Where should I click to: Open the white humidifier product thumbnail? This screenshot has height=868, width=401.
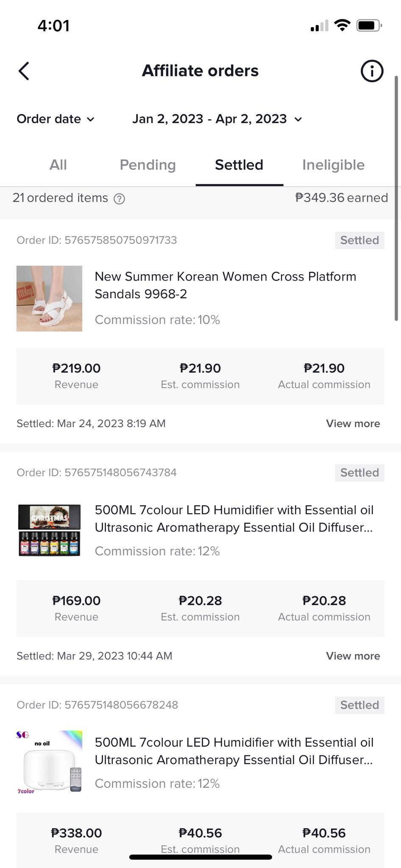pyautogui.click(x=49, y=761)
